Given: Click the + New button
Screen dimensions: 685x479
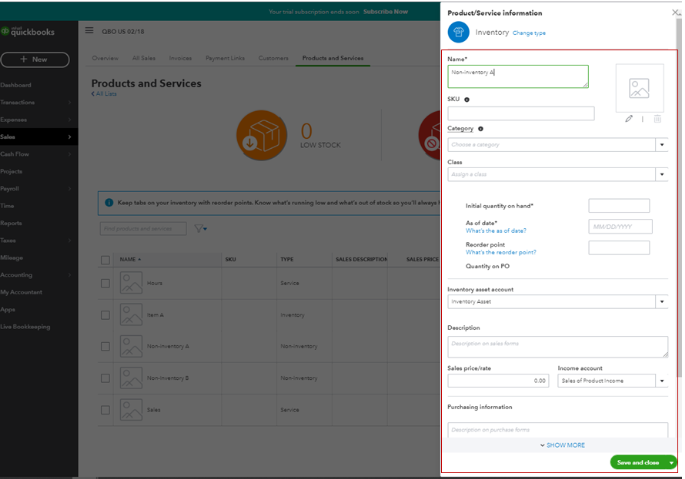Looking at the screenshot, I should tap(35, 59).
